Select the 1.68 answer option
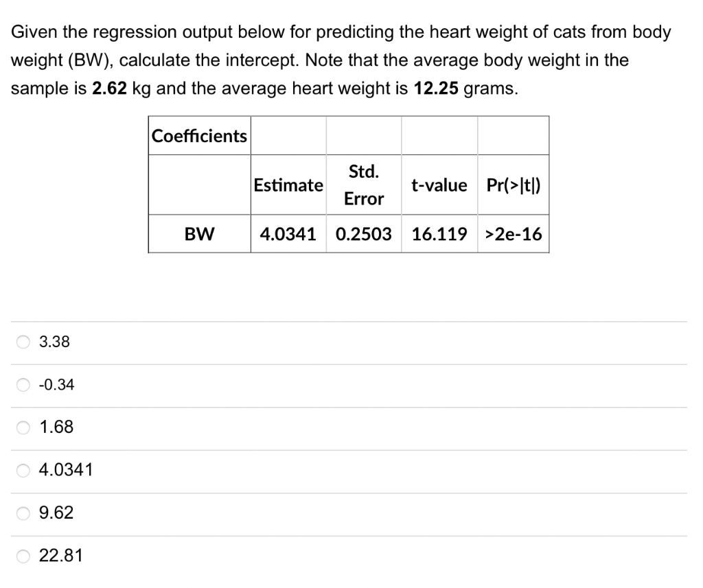Image resolution: width=703 pixels, height=588 pixels. pos(23,427)
